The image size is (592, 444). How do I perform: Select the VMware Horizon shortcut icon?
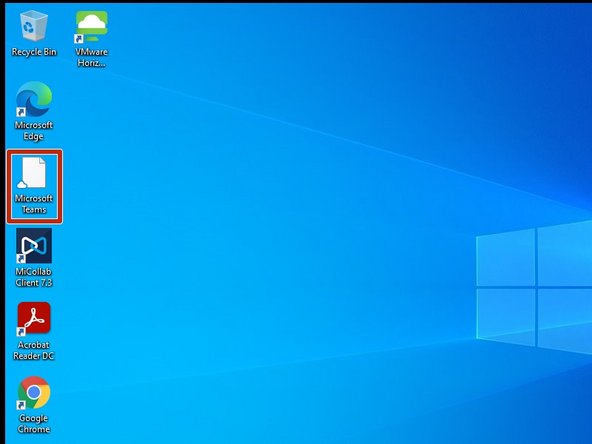pos(91,27)
